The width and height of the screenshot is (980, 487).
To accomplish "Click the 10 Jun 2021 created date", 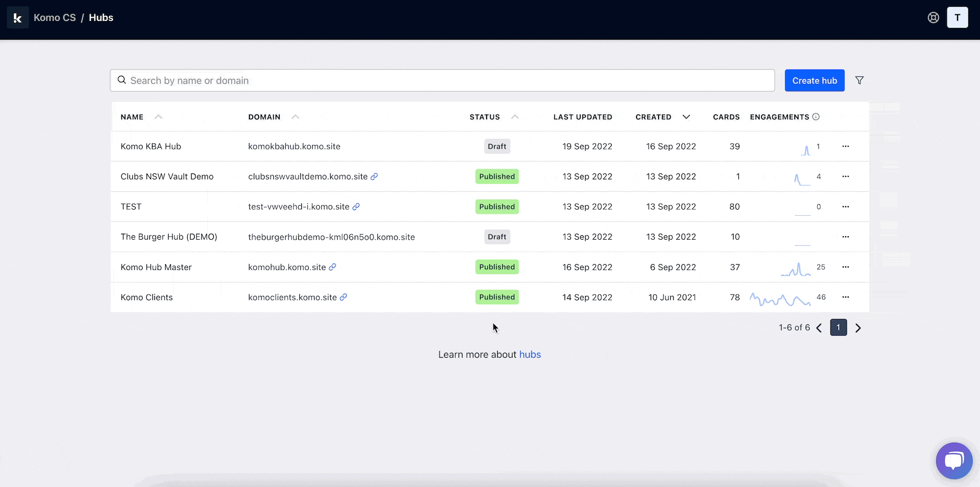I will (x=672, y=297).
